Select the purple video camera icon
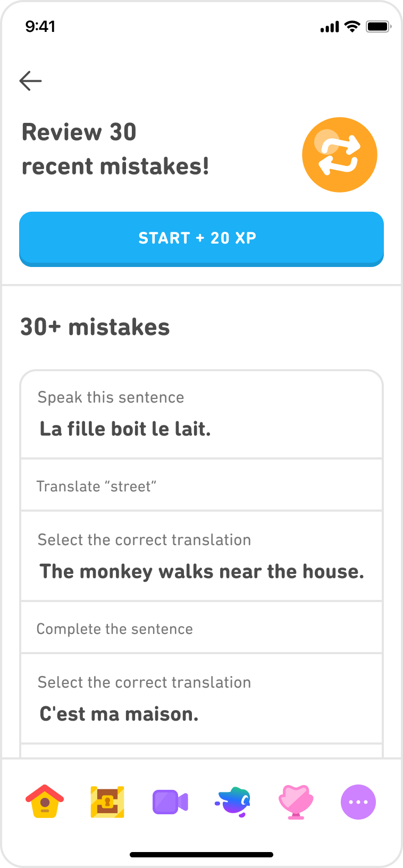Screen dimensions: 403x868 coord(170,802)
